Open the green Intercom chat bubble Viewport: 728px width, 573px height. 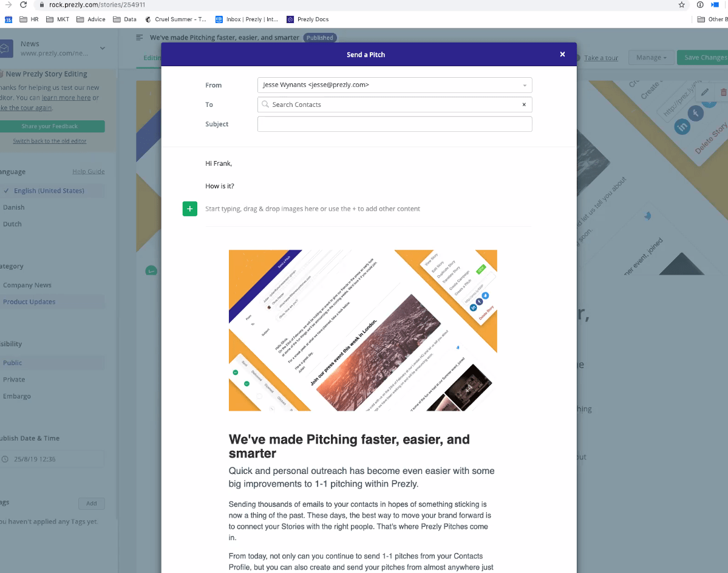[151, 270]
